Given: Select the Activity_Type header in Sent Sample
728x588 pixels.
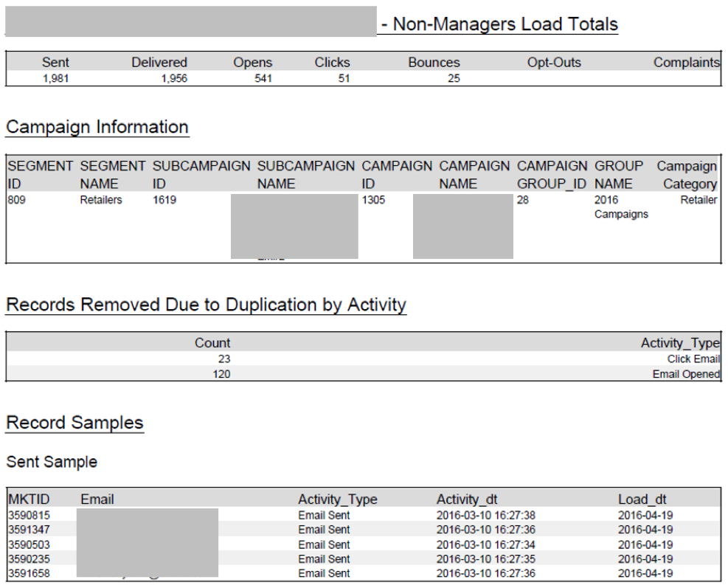Looking at the screenshot, I should tap(338, 499).
